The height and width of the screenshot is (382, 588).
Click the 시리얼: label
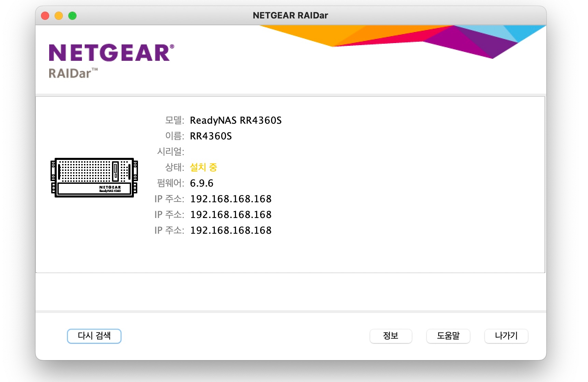[170, 152]
